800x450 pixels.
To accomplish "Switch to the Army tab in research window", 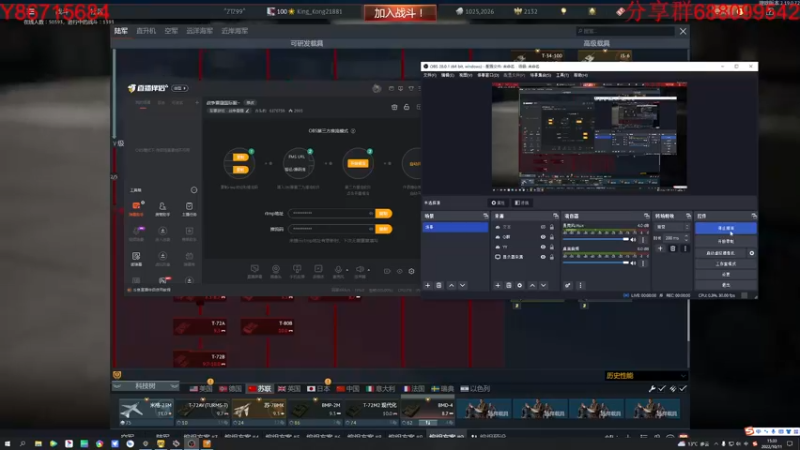I will 121,31.
